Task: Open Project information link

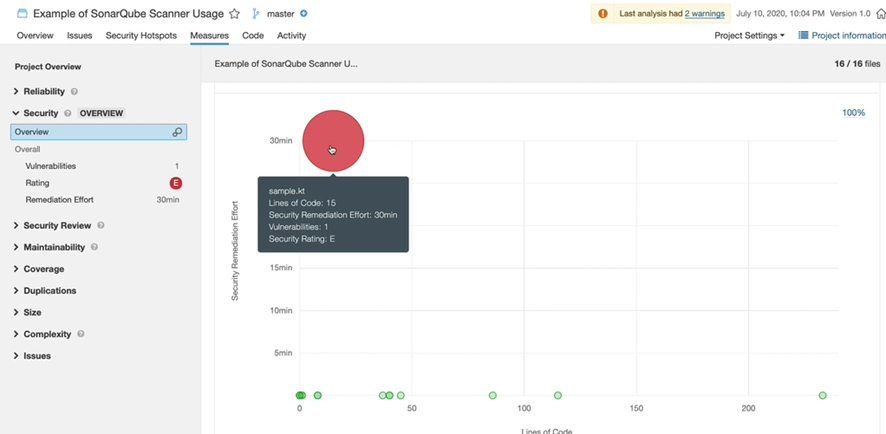Action: (x=849, y=35)
